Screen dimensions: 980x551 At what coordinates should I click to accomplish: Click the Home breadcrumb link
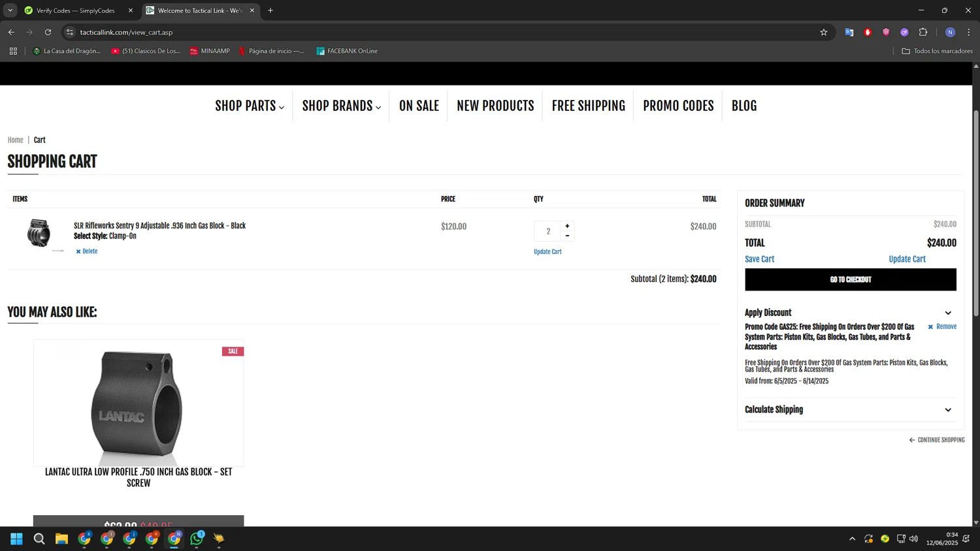point(15,140)
